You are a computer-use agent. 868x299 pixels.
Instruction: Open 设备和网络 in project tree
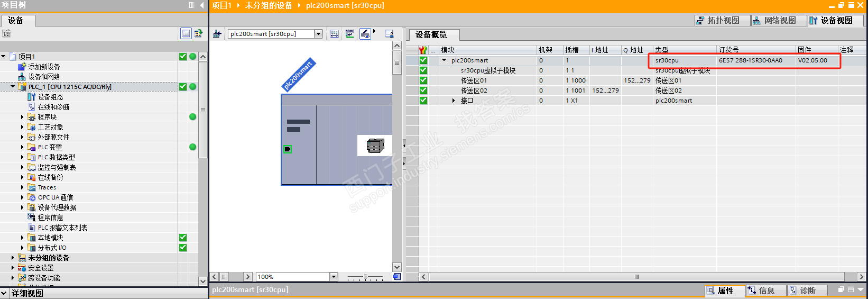point(44,77)
